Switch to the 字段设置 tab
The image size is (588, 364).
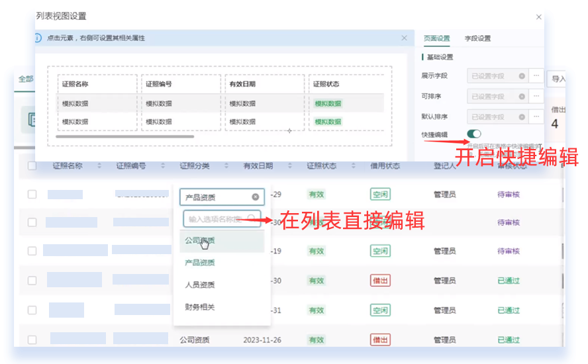(477, 38)
